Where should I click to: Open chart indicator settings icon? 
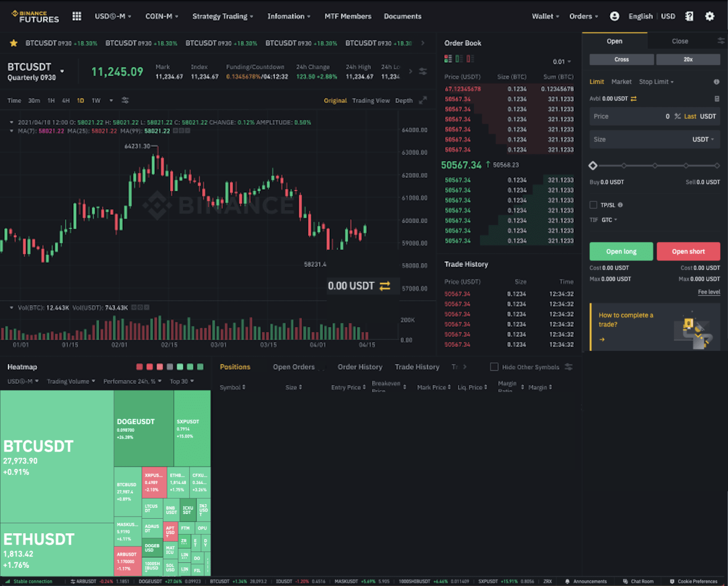[x=125, y=101]
